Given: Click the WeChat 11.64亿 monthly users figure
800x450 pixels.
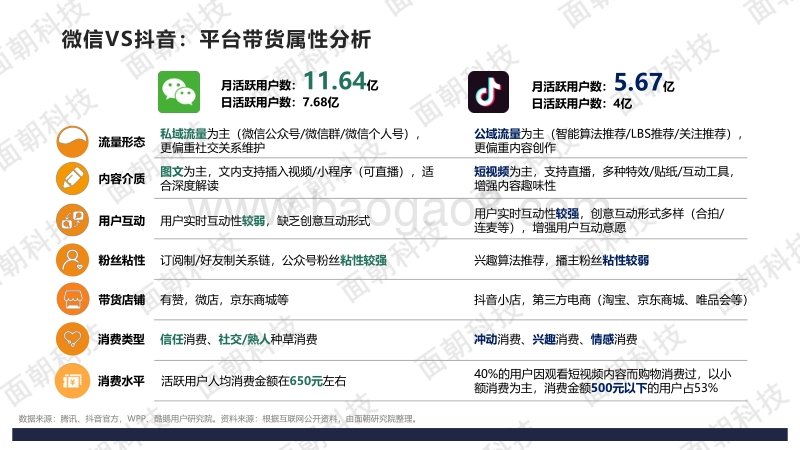Looking at the screenshot, I should click(341, 81).
